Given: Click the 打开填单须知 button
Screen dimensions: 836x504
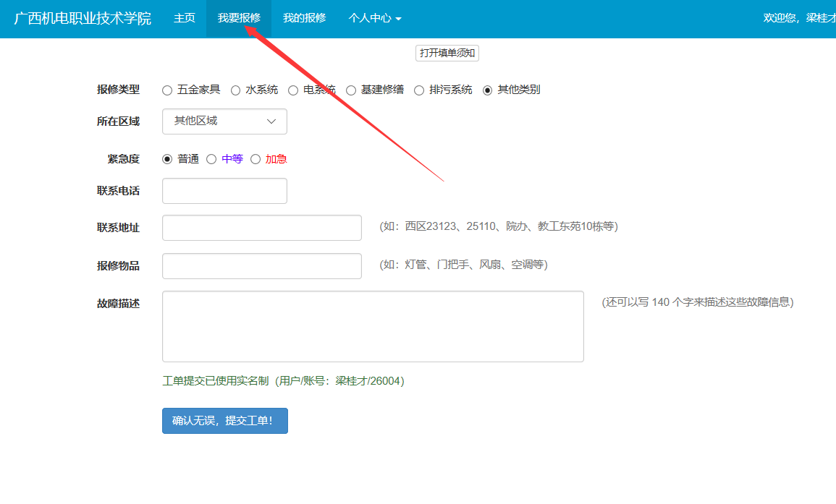Looking at the screenshot, I should 447,53.
